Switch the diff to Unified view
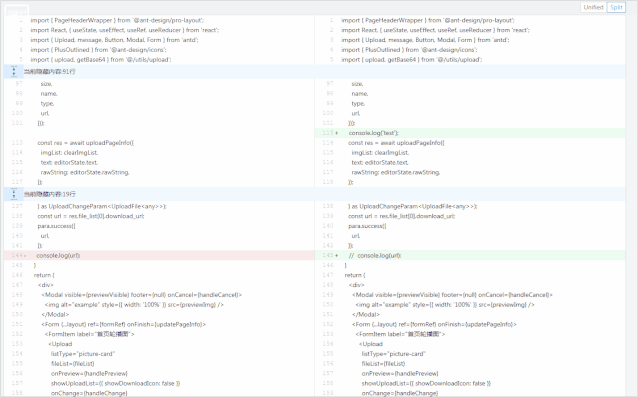 (x=593, y=7)
